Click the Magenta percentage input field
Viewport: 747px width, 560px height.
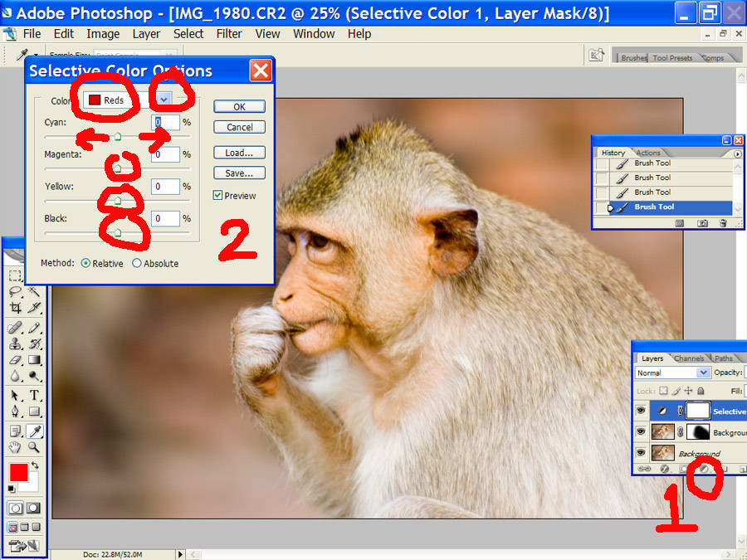coord(166,154)
